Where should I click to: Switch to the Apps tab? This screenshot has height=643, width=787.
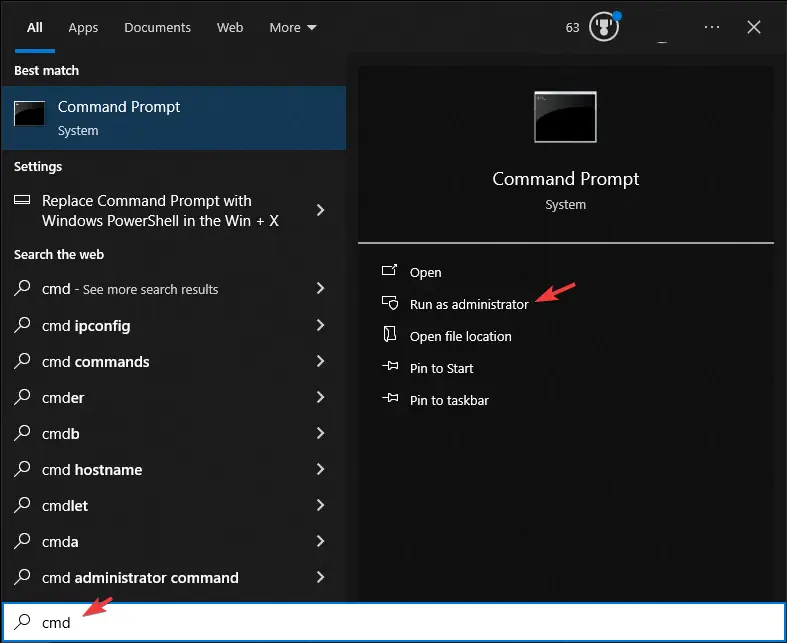(83, 28)
